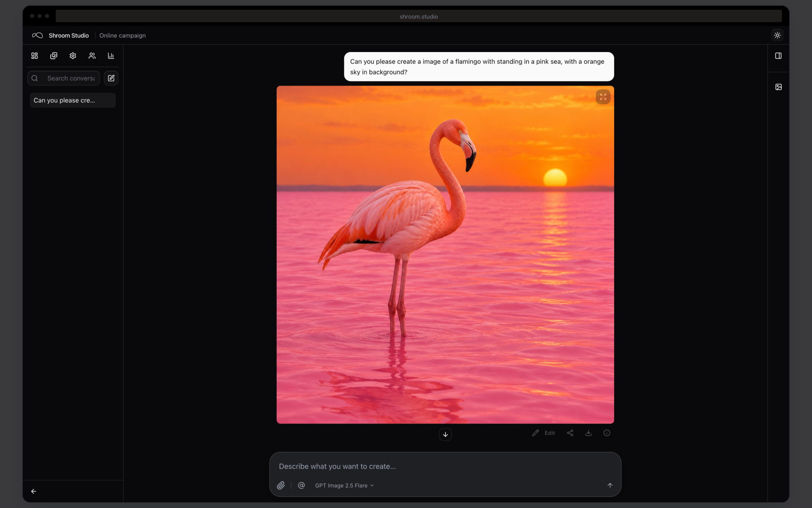This screenshot has height=508, width=812.
Task: Collapse the left sidebar with back arrow
Action: (x=33, y=491)
